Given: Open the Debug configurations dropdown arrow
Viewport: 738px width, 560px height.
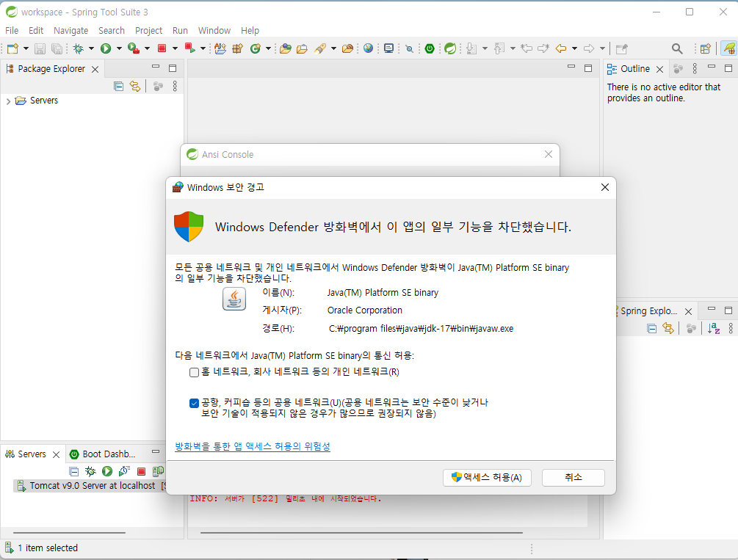Looking at the screenshot, I should click(91, 48).
